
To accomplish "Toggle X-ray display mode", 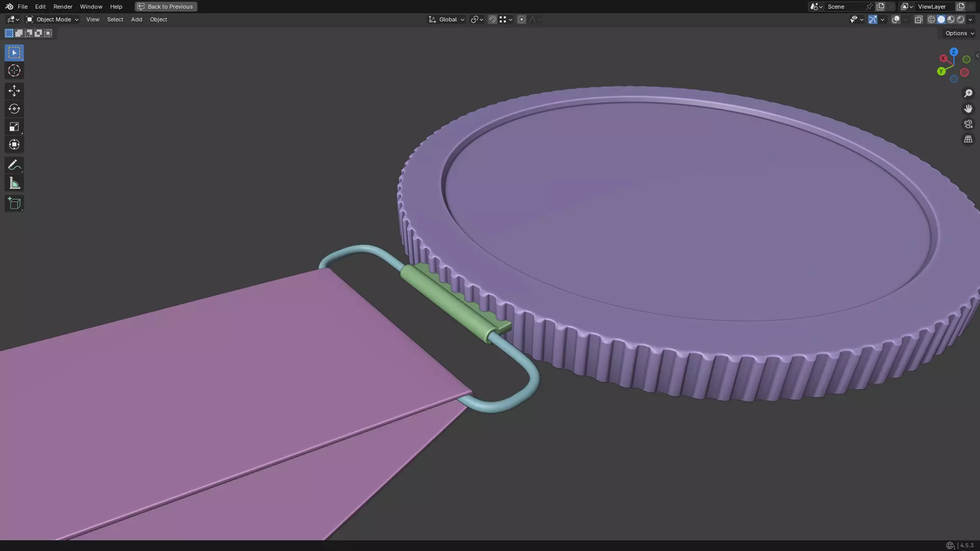I will pyautogui.click(x=918, y=19).
